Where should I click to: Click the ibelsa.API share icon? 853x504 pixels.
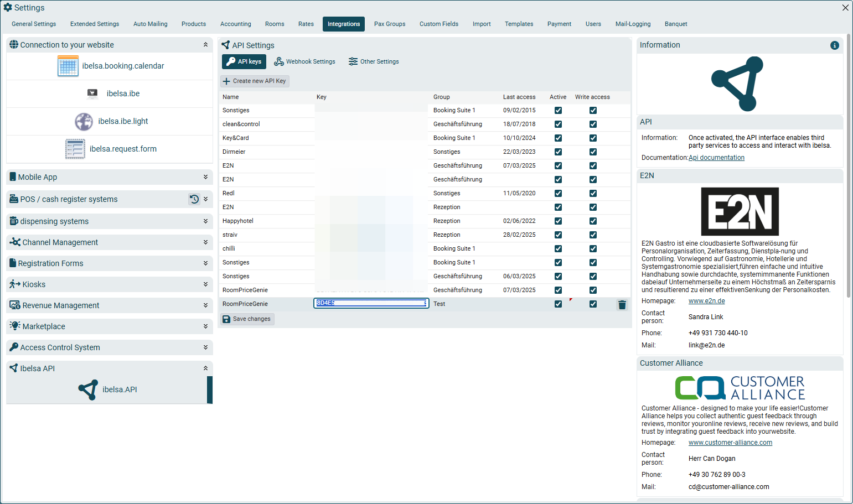tap(88, 389)
